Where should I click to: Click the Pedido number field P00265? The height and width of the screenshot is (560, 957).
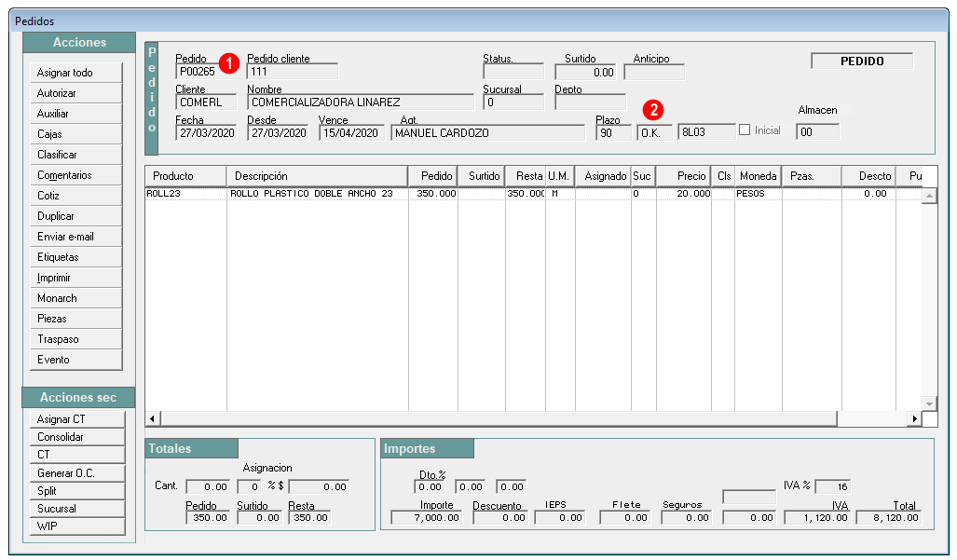206,72
